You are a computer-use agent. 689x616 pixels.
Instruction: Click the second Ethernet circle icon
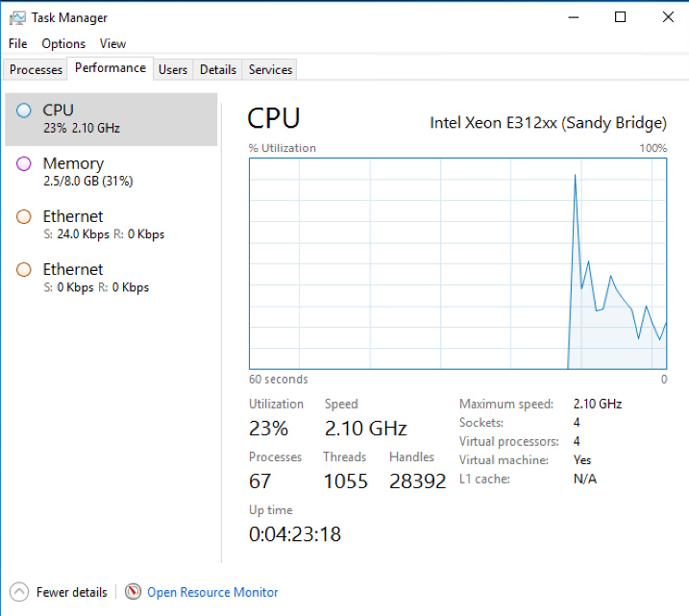[x=24, y=270]
